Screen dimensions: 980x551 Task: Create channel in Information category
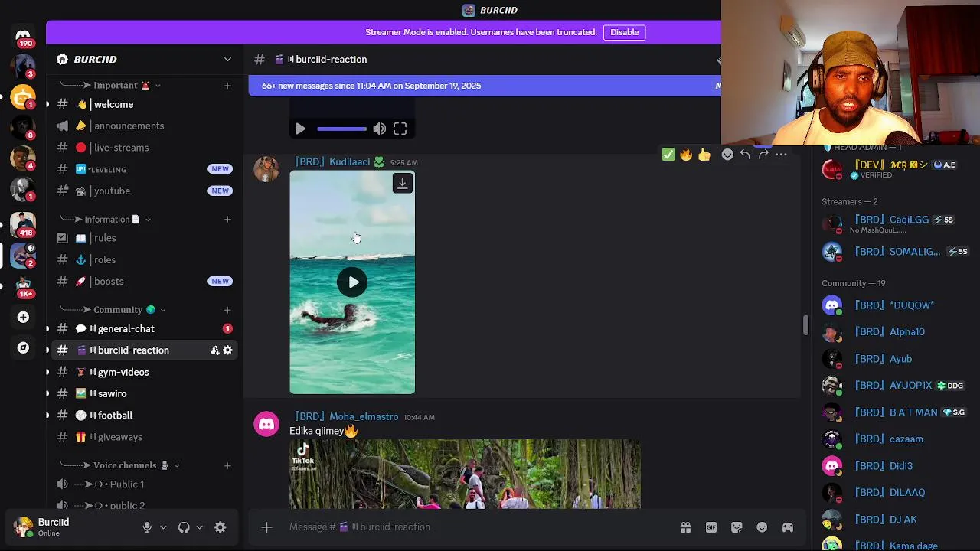(227, 219)
